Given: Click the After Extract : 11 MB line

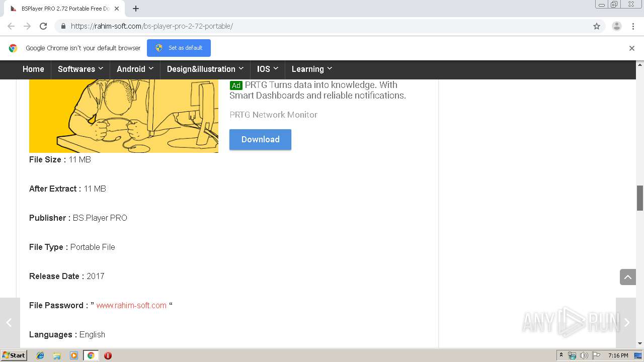Looking at the screenshot, I should (67, 189).
